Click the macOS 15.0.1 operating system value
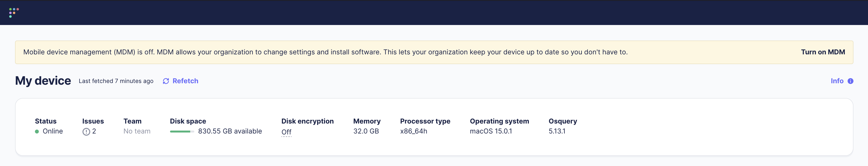This screenshot has height=166, width=868. coord(491,131)
